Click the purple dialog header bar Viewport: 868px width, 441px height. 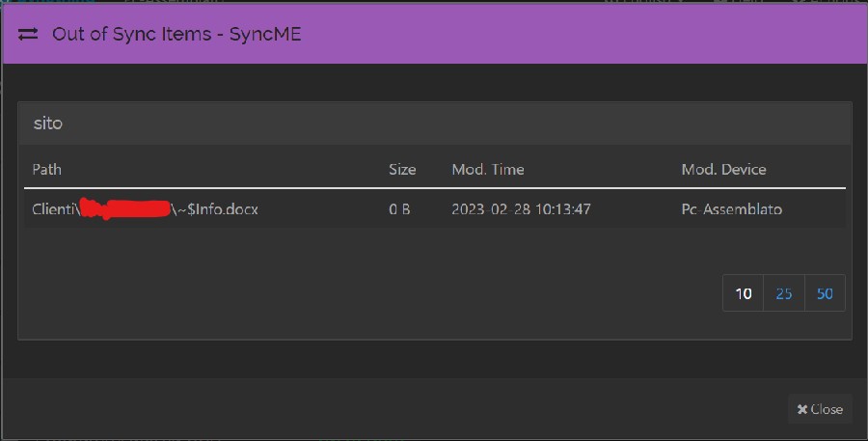coord(579,34)
